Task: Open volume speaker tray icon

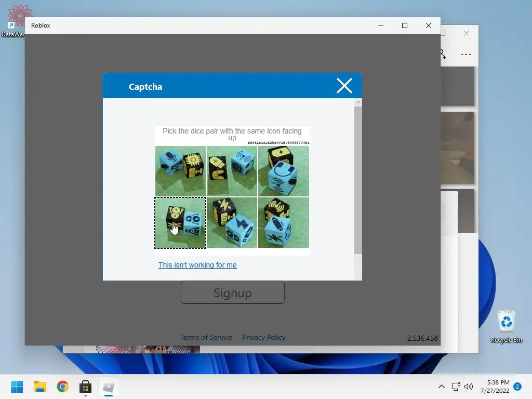Action: coord(469,387)
